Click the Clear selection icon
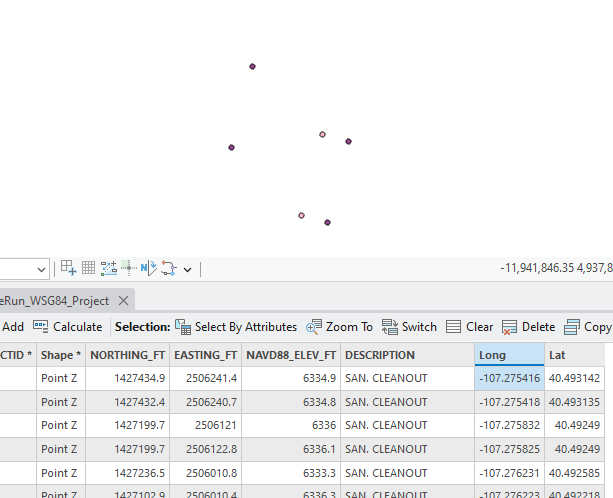This screenshot has height=498, width=613. point(453,327)
